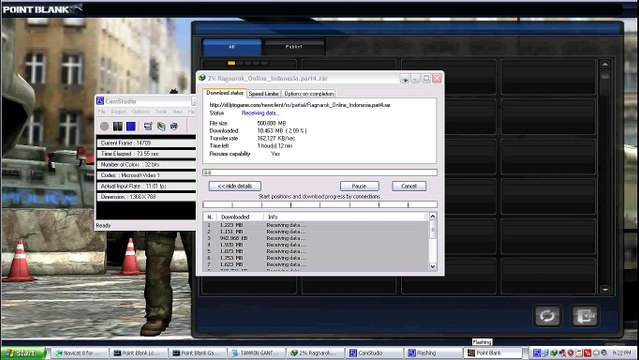Click the download progress bar
This screenshot has width=639, height=360.
320,172
